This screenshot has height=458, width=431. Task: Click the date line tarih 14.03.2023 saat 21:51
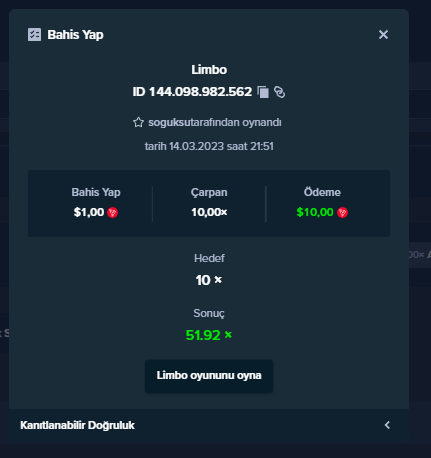pyautogui.click(x=209, y=146)
